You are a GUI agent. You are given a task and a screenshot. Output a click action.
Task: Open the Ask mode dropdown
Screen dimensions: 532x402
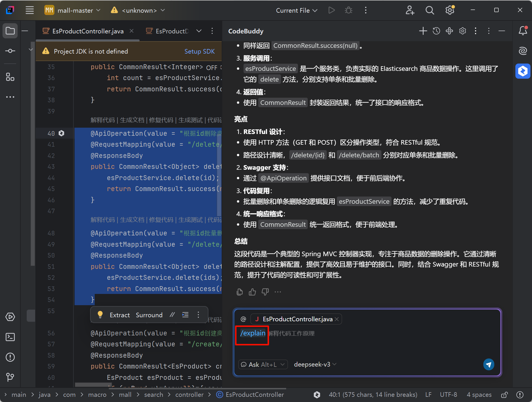[x=263, y=365]
